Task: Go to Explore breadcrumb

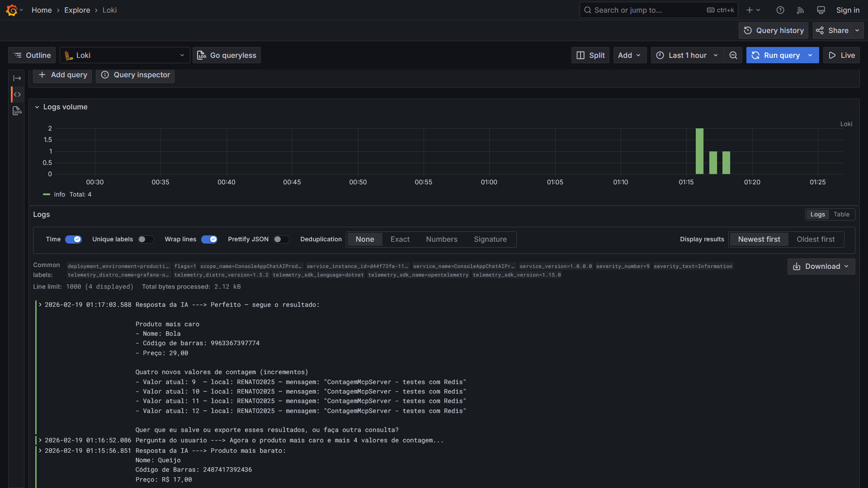Action: click(77, 10)
